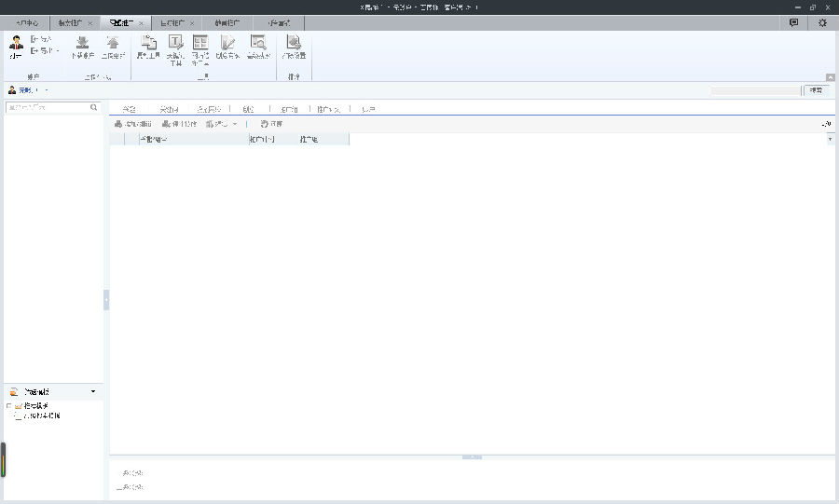Click the upload-account up-arrow icon

(x=113, y=42)
